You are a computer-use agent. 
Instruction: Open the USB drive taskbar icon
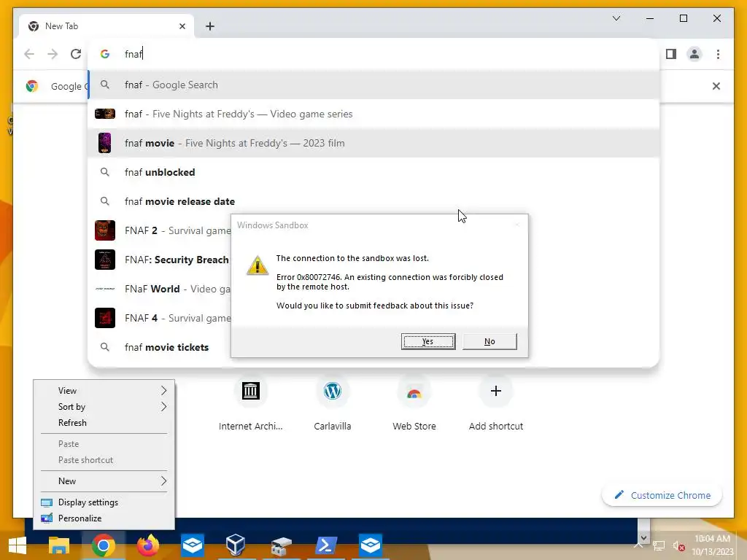[x=281, y=545]
